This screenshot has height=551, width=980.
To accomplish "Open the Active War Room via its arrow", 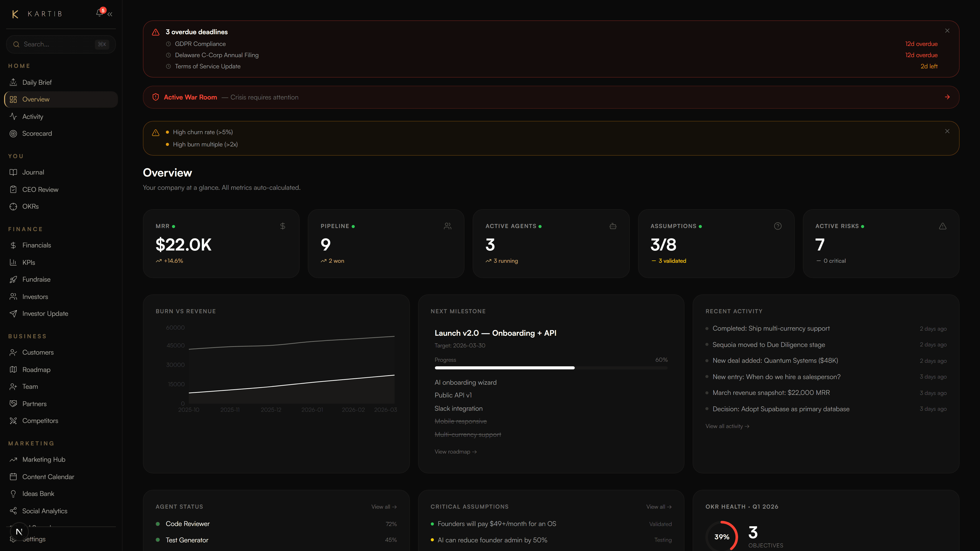I will pos(947,97).
